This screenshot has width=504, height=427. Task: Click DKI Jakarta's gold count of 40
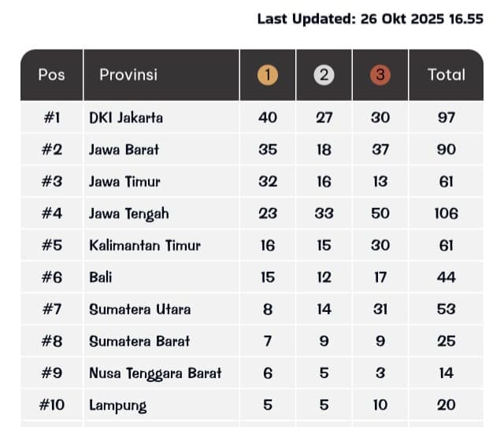coord(268,117)
